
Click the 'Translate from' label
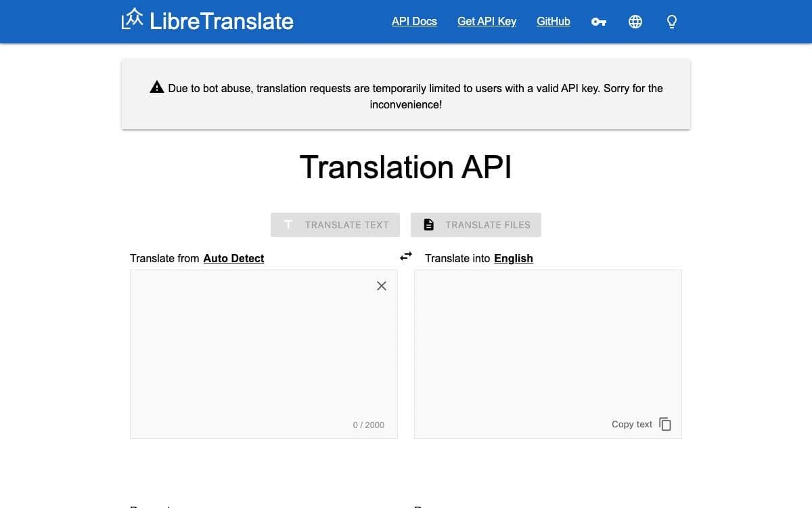point(164,258)
